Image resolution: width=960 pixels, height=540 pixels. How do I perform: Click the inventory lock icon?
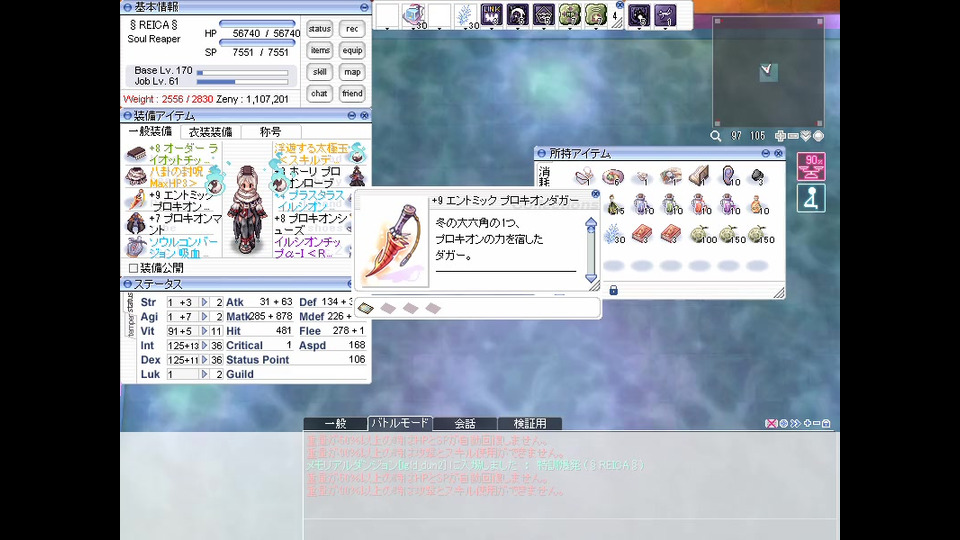(613, 290)
